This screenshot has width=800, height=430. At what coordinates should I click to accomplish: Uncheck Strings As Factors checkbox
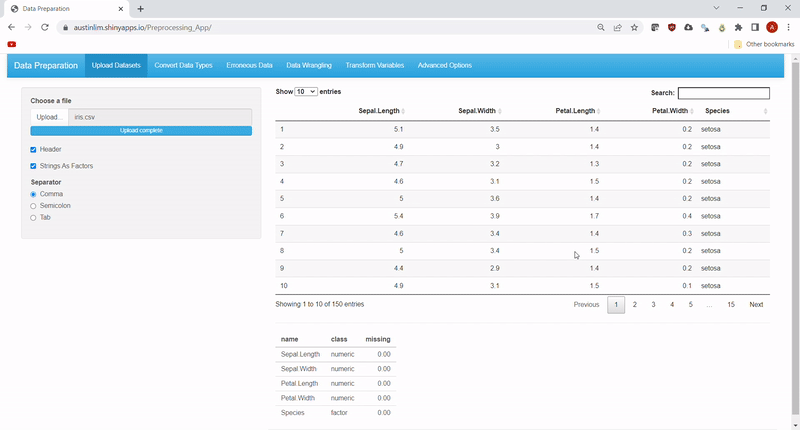(33, 166)
